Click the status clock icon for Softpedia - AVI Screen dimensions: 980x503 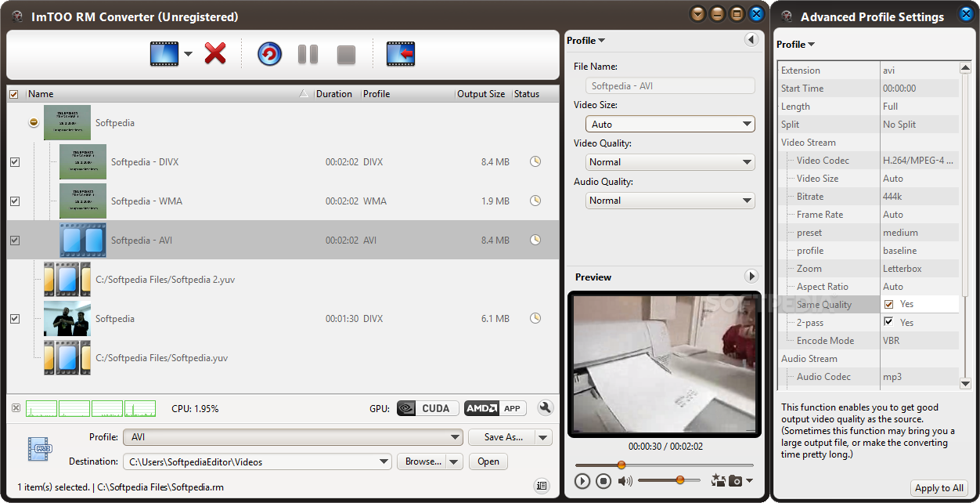(x=535, y=240)
